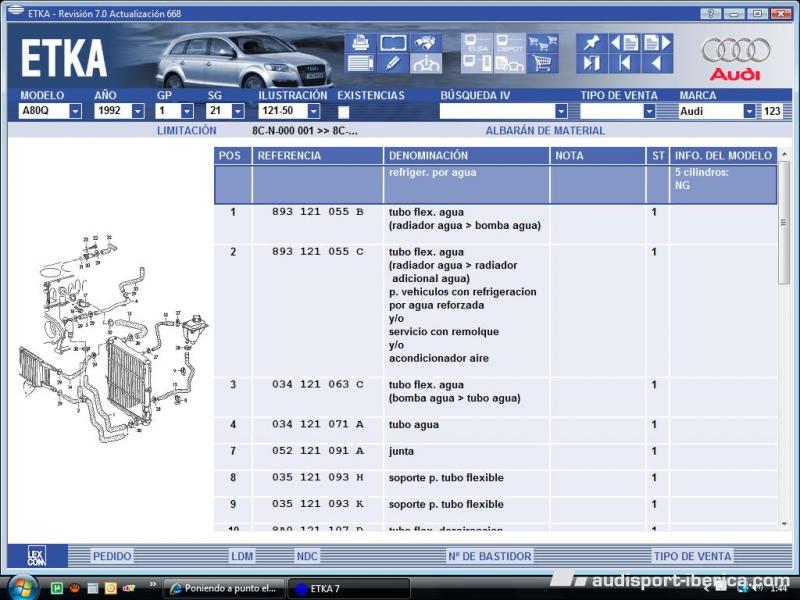Open search with the binoculars icon
This screenshot has height=600, width=800.
(x=426, y=43)
